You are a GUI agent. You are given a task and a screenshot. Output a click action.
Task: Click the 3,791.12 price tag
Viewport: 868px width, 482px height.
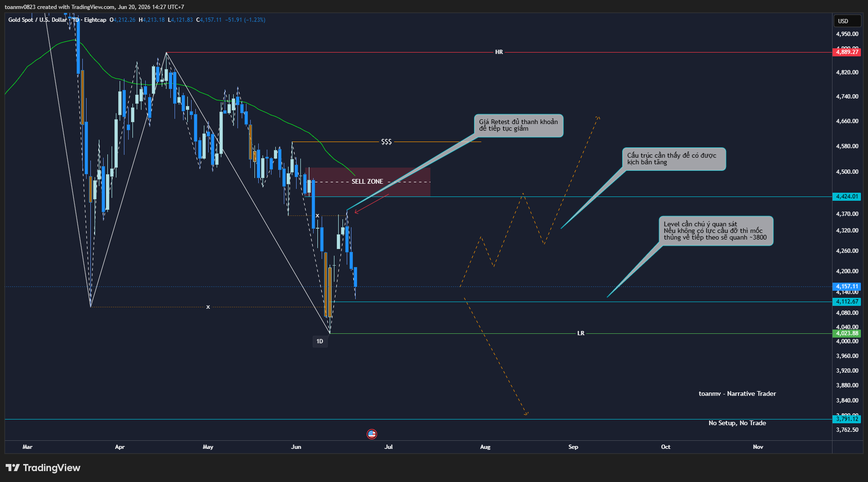tap(847, 419)
